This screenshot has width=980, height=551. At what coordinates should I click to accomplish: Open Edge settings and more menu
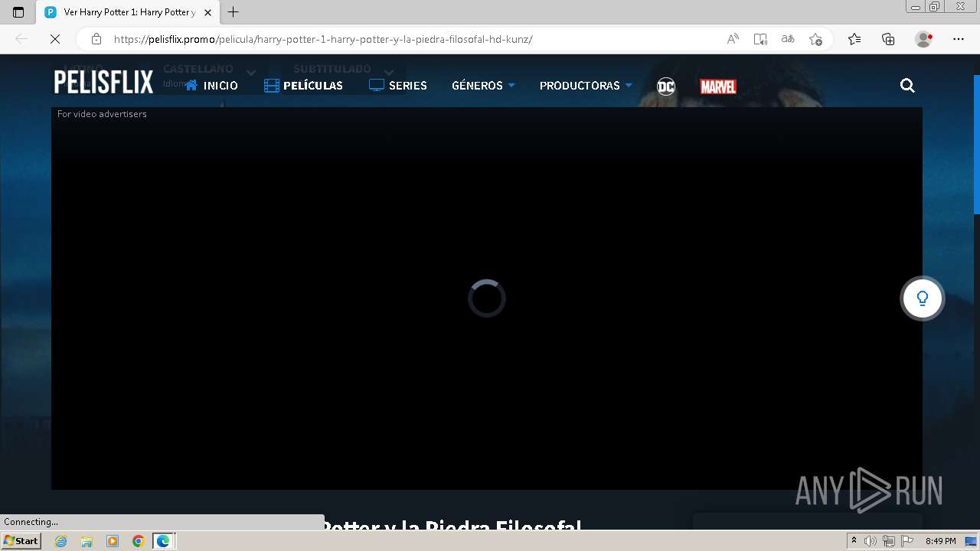point(959,39)
